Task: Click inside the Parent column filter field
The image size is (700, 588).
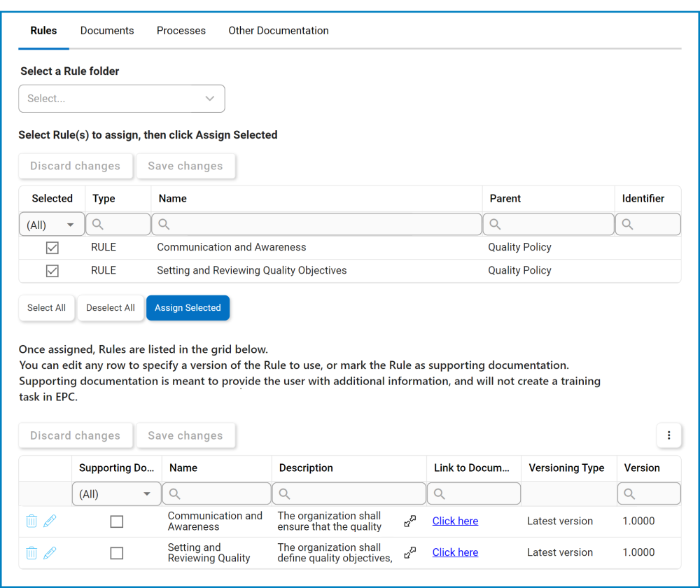Action: point(548,224)
